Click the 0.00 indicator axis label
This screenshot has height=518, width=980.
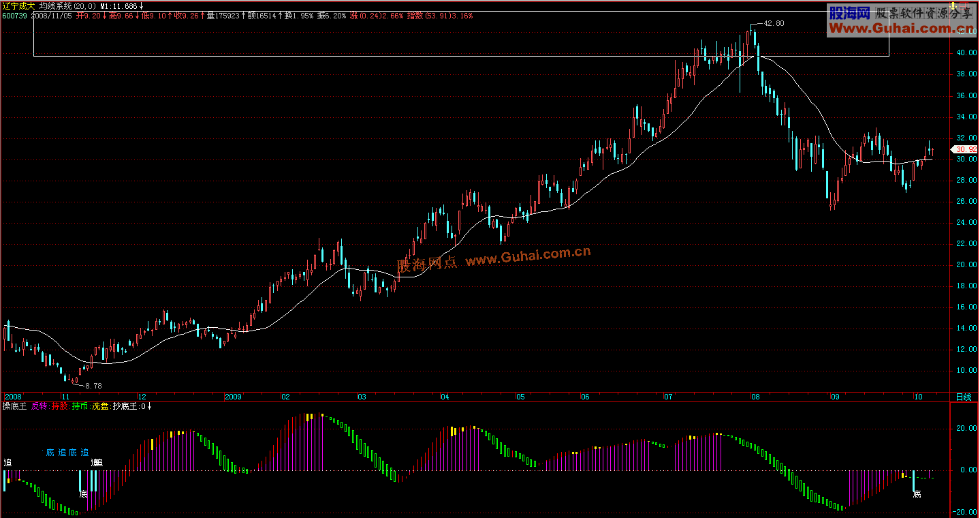[x=968, y=470]
